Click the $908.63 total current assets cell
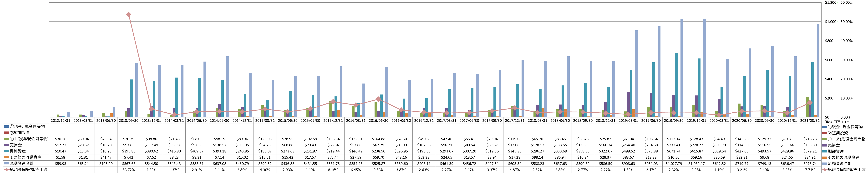868x173 pixels. click(x=629, y=164)
